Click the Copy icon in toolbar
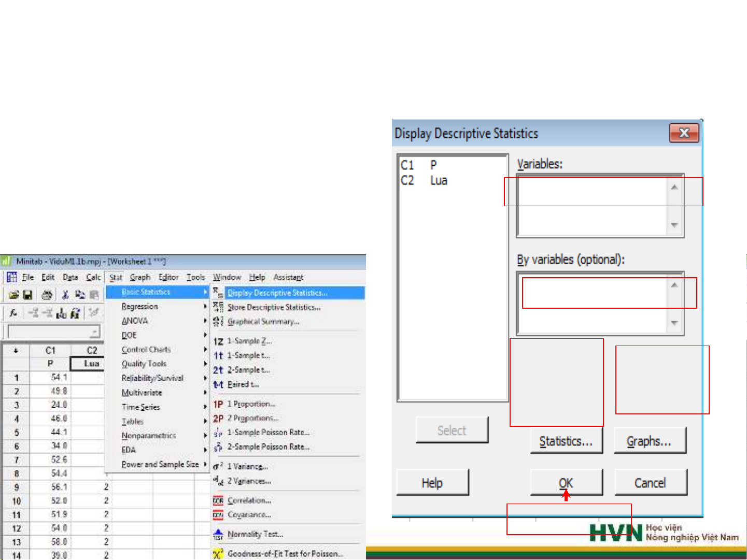The image size is (747, 560). [80, 295]
